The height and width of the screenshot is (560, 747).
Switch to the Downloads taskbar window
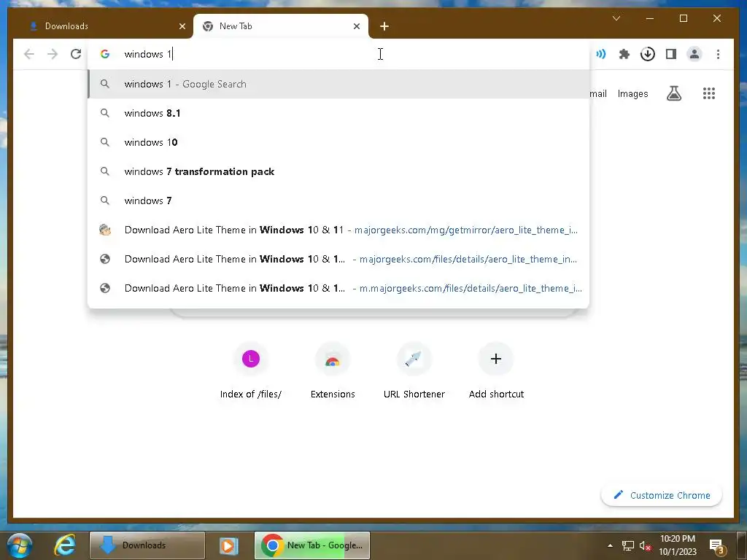point(147,545)
